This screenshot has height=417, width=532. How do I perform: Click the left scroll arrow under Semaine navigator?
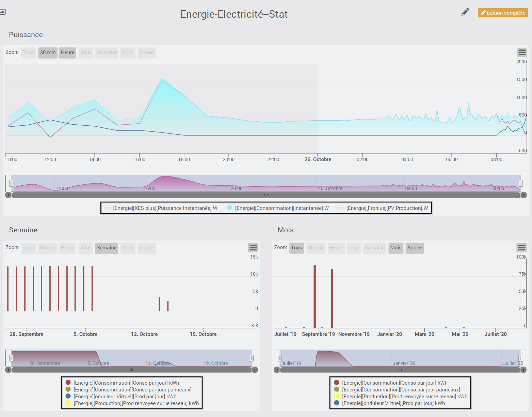[x=8, y=370]
